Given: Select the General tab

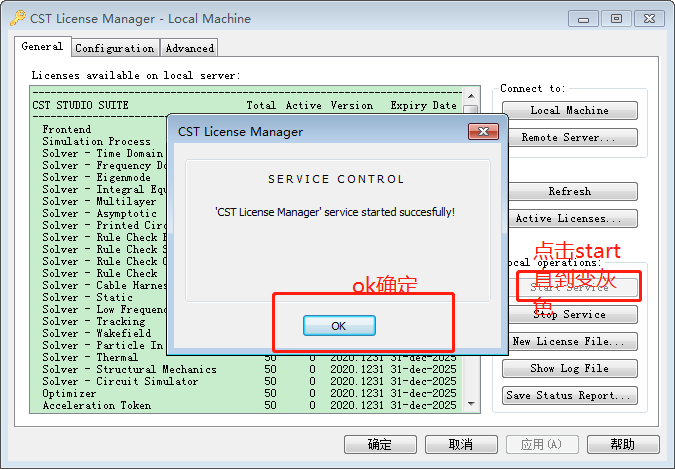Looking at the screenshot, I should (x=42, y=47).
